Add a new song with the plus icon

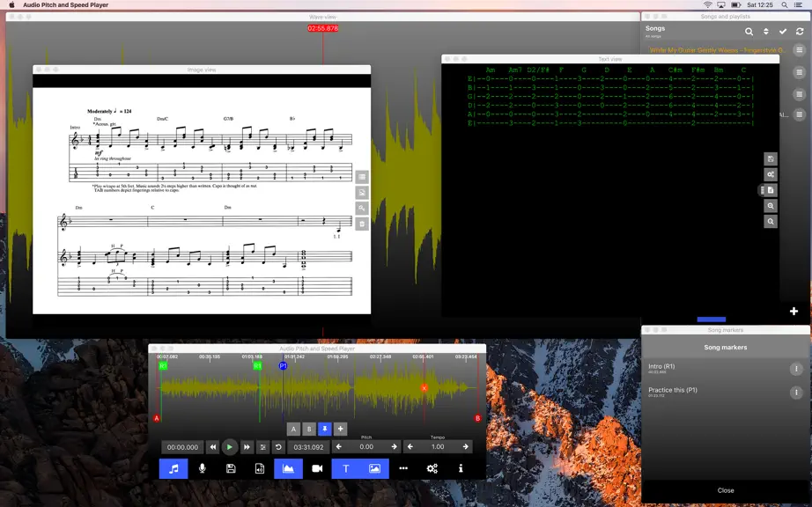[x=794, y=311]
